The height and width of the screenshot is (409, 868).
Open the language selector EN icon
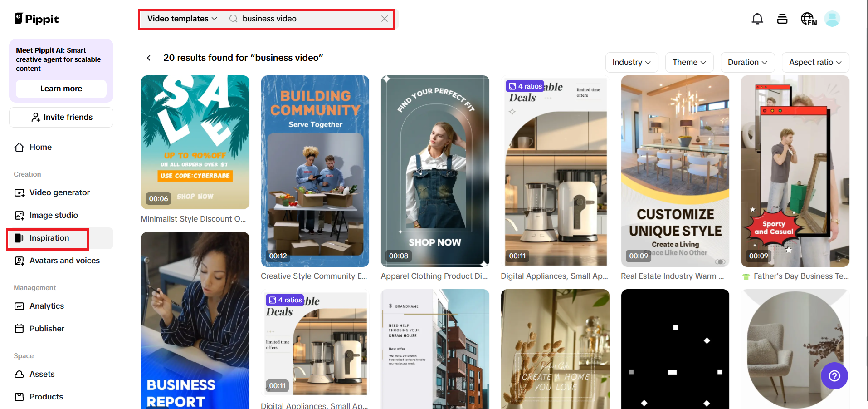(x=808, y=19)
